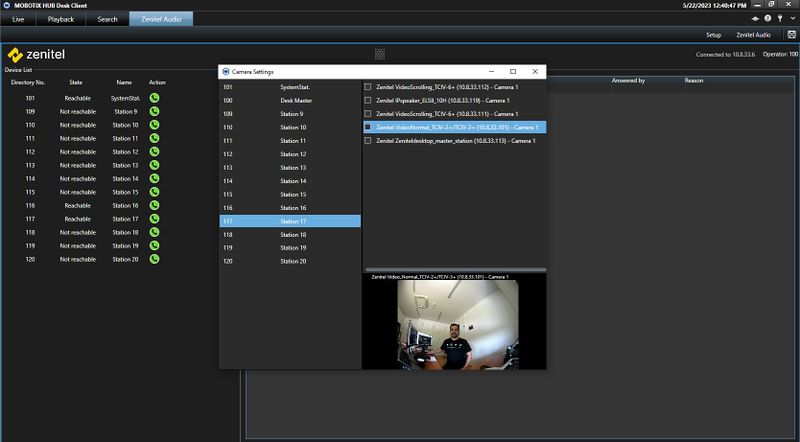Call Station 13 via its green phone icon
Viewport: 800px width, 442px height.
[x=155, y=165]
